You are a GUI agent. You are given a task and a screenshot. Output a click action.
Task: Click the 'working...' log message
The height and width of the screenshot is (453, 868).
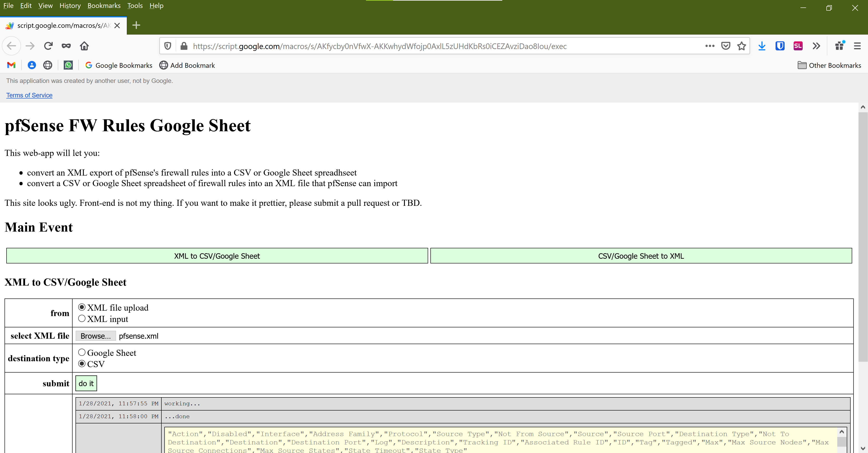[x=182, y=404]
